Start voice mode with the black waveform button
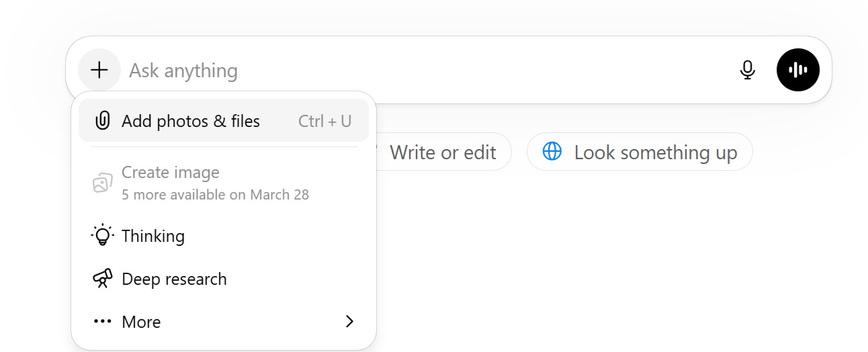 pyautogui.click(x=797, y=70)
